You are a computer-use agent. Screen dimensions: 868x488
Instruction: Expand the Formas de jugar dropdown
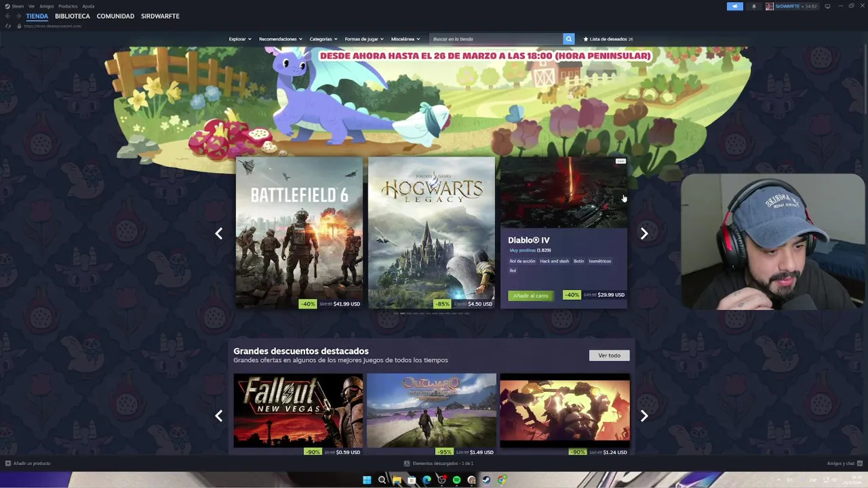point(364,39)
